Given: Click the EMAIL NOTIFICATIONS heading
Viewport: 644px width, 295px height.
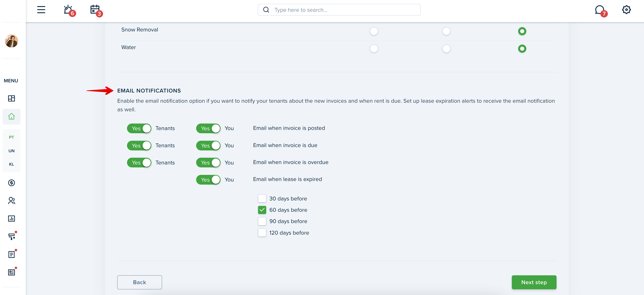Looking at the screenshot, I should [149, 90].
